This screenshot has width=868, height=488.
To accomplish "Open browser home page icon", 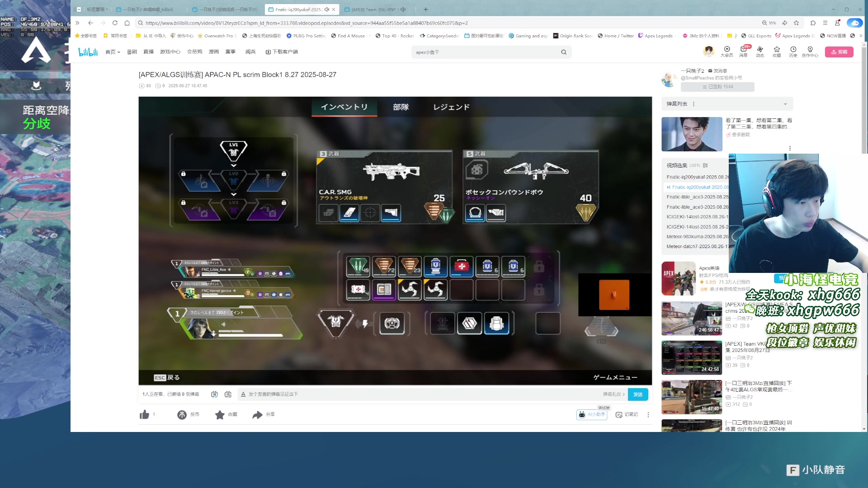I will click(127, 23).
